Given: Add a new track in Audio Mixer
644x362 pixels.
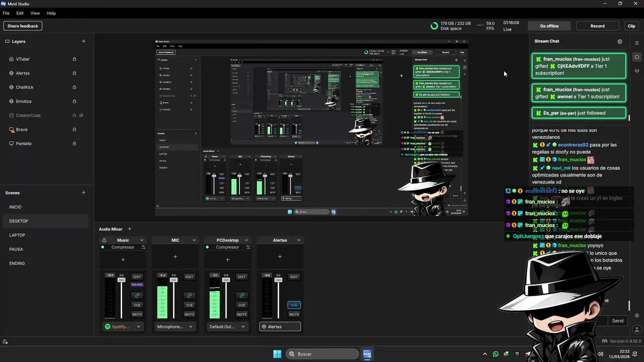Looking at the screenshot, I should click(129, 229).
